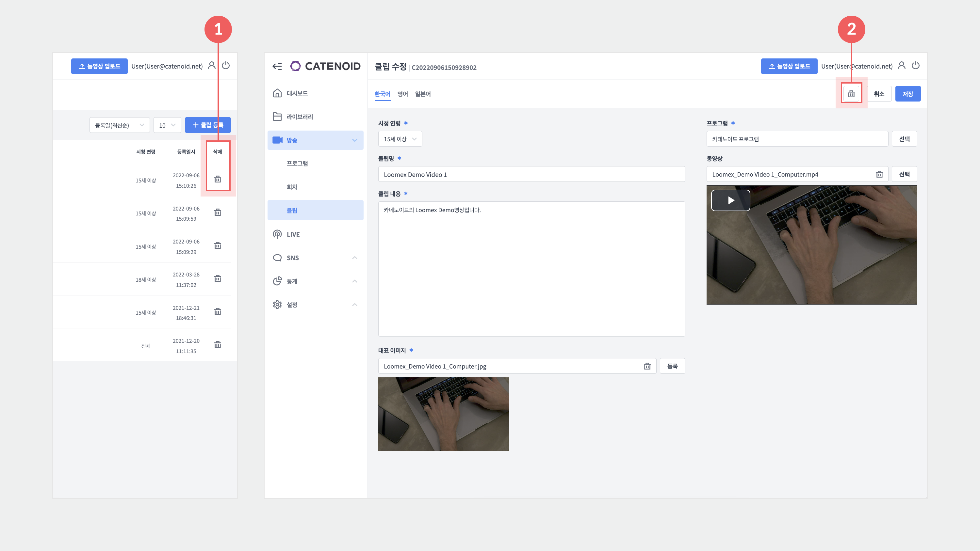Click the power logout icon in edit page
This screenshot has height=551, width=980.
pyautogui.click(x=916, y=66)
